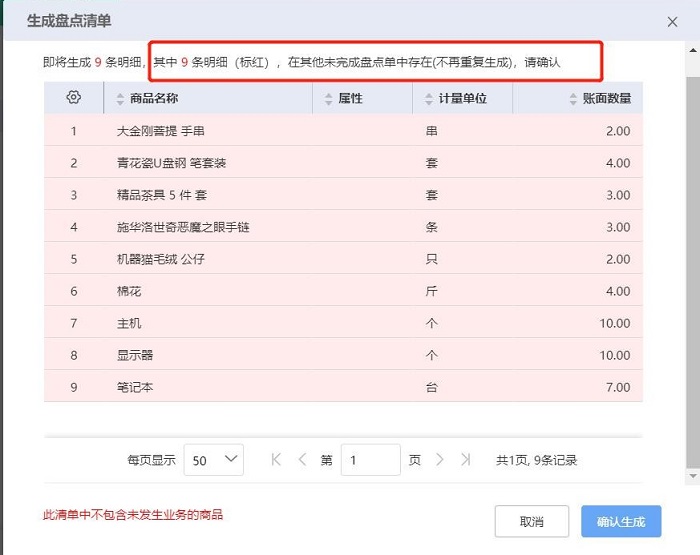Click 共1页, 9条记录 text

coord(537,460)
